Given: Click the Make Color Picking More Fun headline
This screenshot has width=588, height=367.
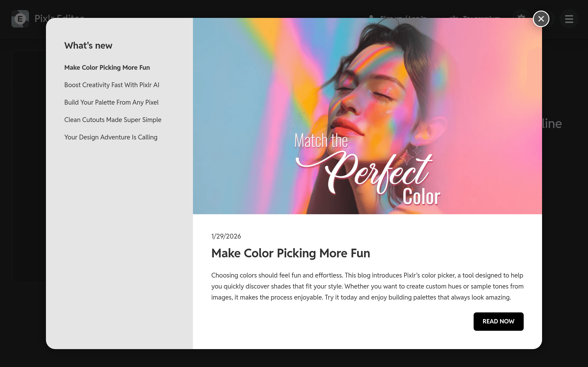Looking at the screenshot, I should [290, 253].
